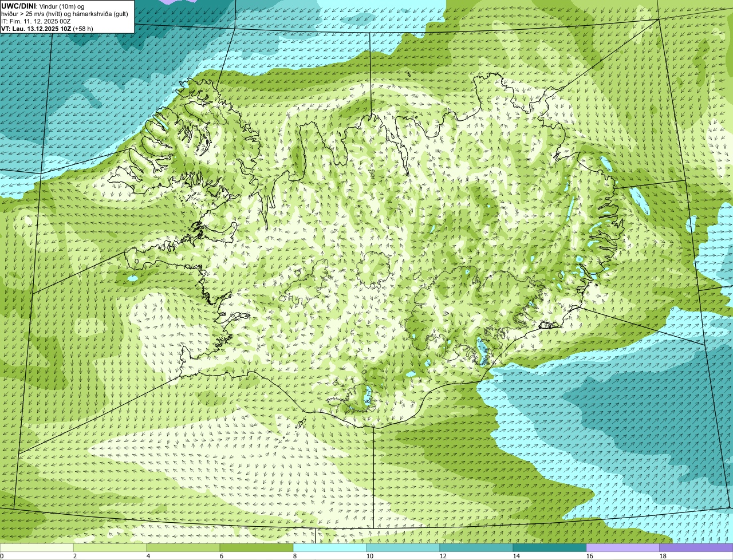The image size is (733, 560).
Task: Click the 8–10 m/s light cyan swatch
Action: [330, 547]
